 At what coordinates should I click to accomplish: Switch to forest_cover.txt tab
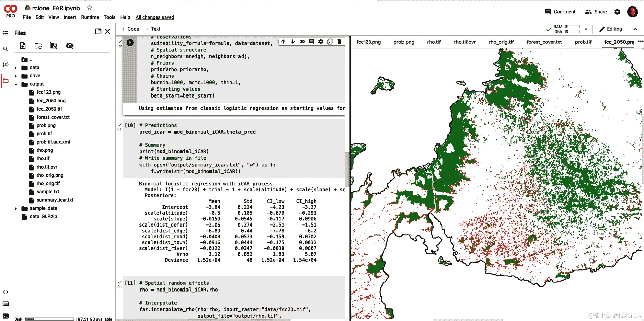544,42
